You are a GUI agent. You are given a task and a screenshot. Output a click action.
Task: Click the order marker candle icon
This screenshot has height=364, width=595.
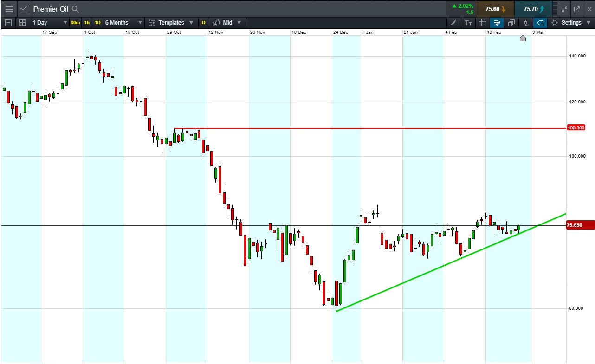click(x=526, y=22)
